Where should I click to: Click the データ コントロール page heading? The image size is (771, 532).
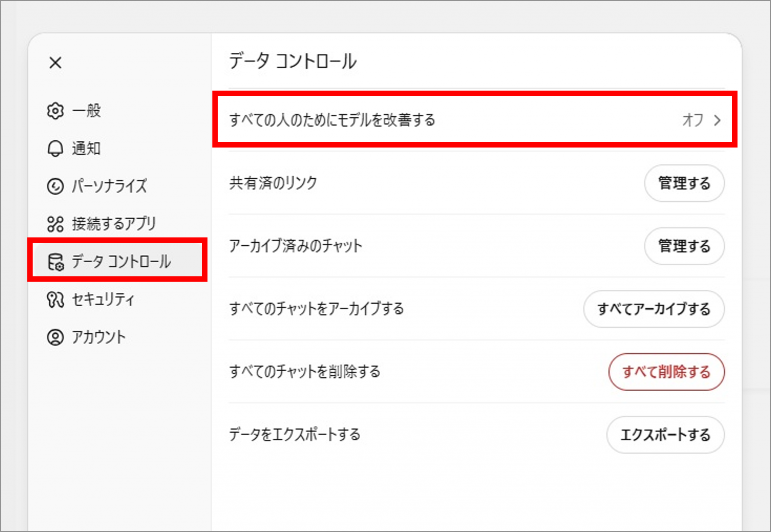(293, 61)
